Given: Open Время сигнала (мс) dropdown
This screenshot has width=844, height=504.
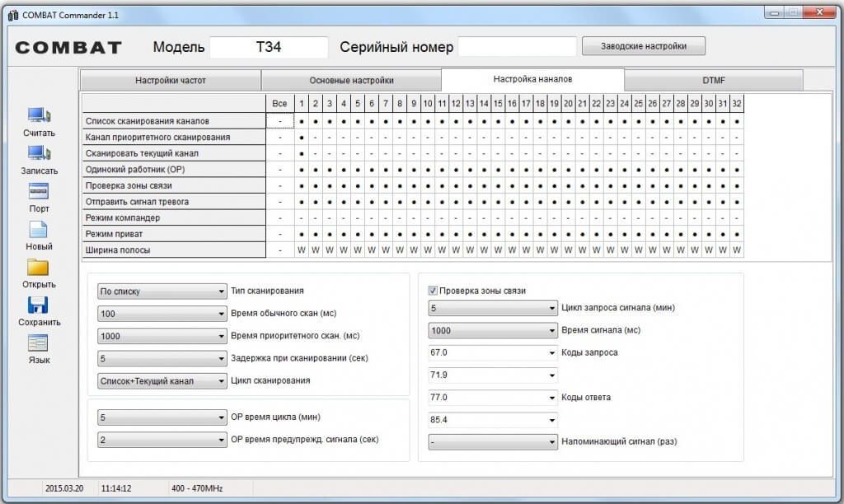Looking at the screenshot, I should (493, 330).
